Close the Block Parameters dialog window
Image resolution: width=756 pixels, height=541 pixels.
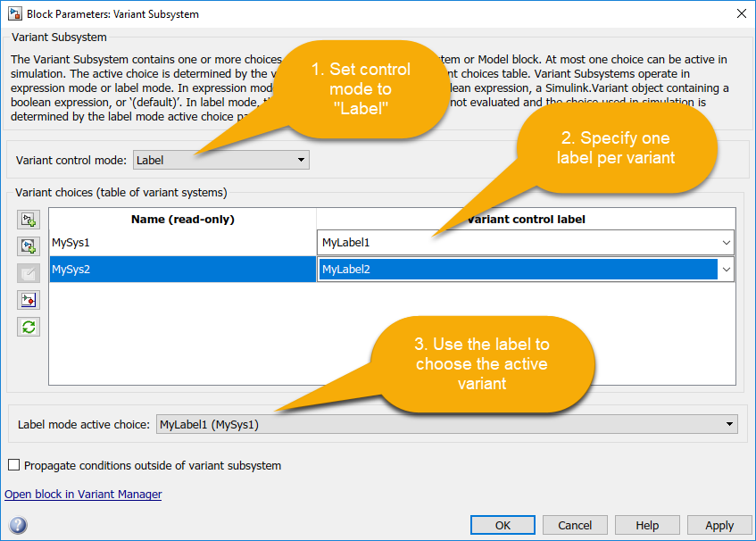740,14
